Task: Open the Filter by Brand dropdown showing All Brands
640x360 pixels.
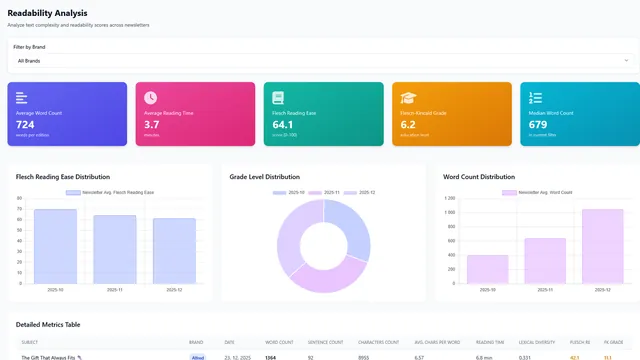Action: [323, 61]
